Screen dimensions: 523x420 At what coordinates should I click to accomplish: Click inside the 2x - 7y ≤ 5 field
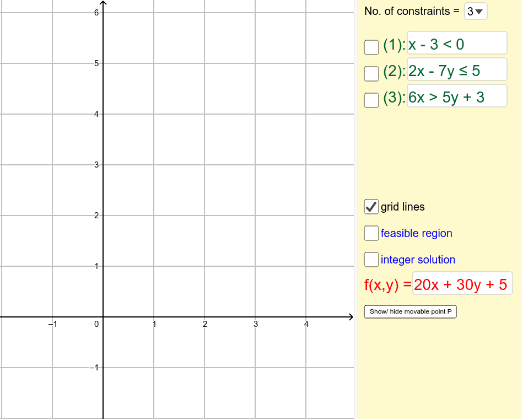pyautogui.click(x=456, y=69)
